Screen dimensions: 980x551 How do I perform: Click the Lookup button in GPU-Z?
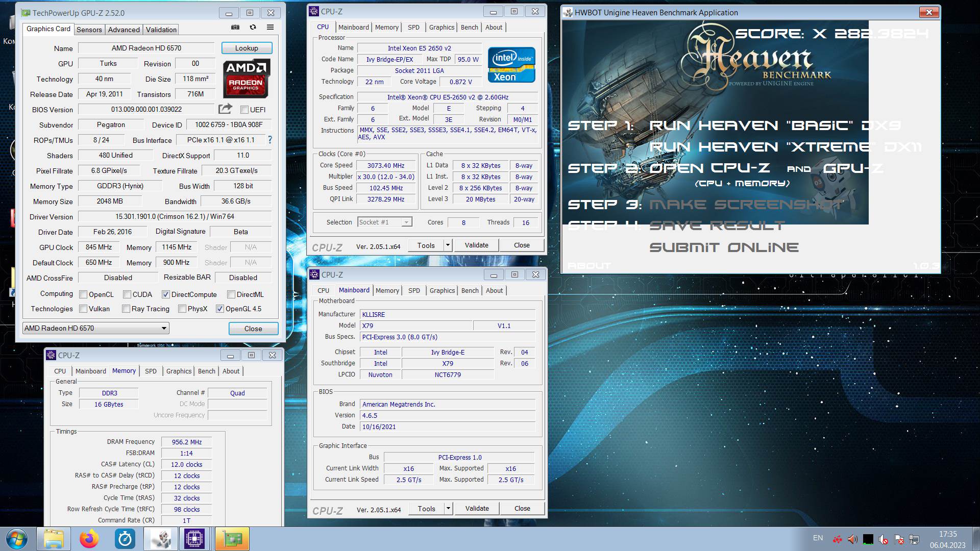[247, 48]
